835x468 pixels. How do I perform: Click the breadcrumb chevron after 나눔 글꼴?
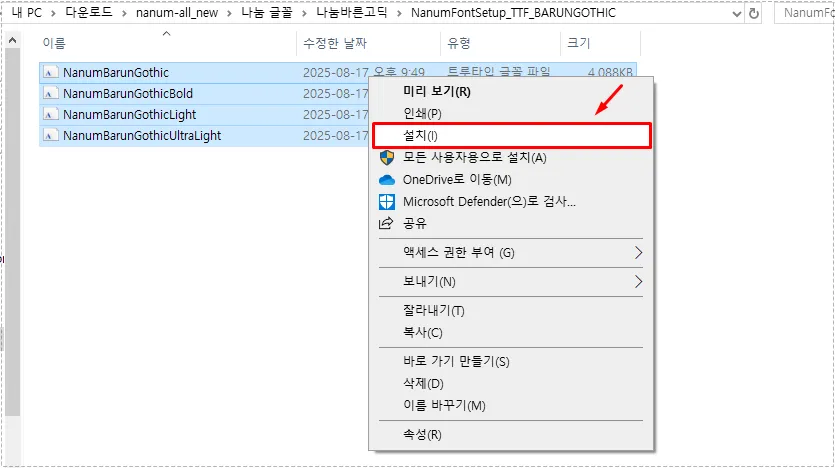click(305, 13)
